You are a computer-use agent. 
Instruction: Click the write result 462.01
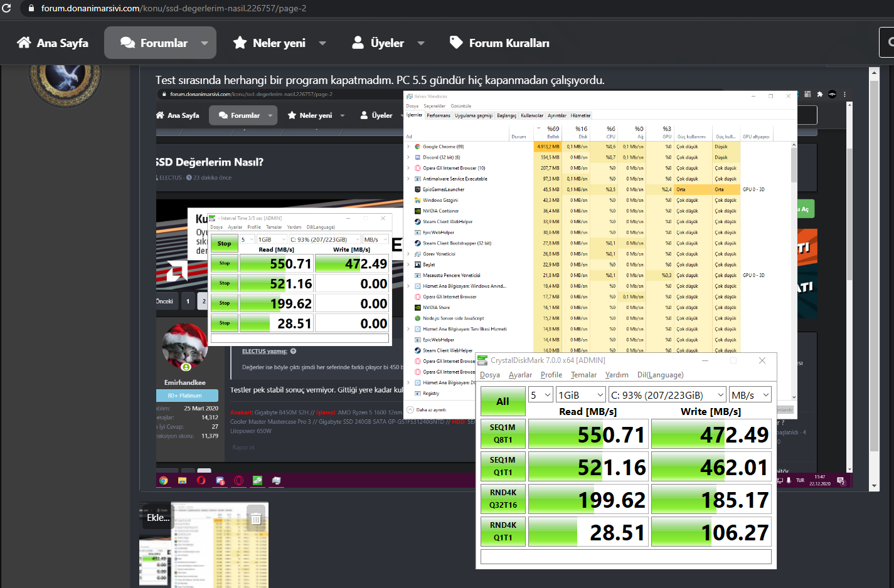(711, 466)
